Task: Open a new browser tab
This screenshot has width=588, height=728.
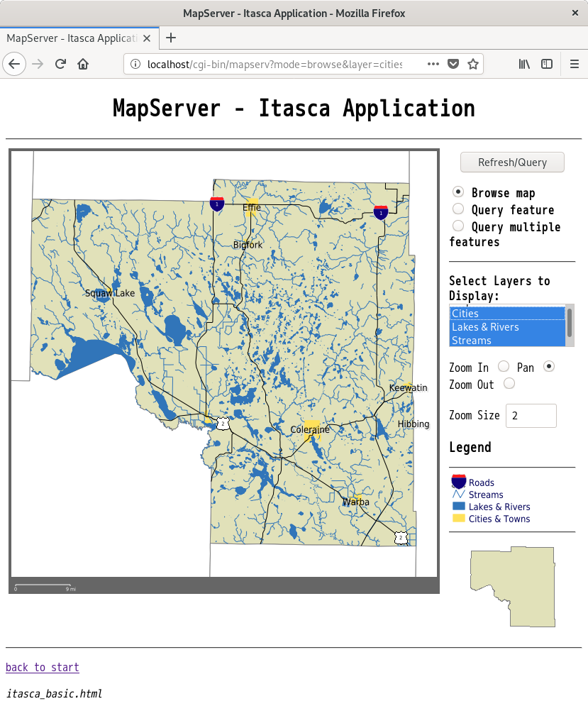Action: [x=170, y=38]
